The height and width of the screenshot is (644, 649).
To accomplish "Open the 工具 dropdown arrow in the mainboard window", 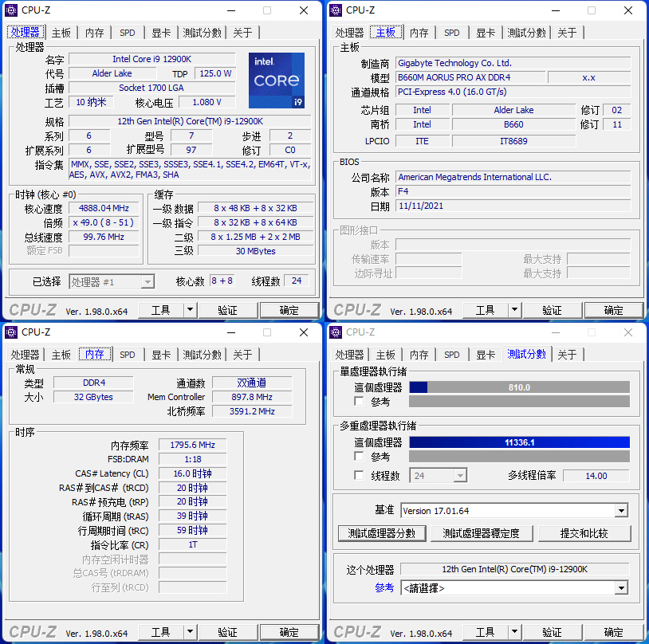I will pyautogui.click(x=514, y=310).
